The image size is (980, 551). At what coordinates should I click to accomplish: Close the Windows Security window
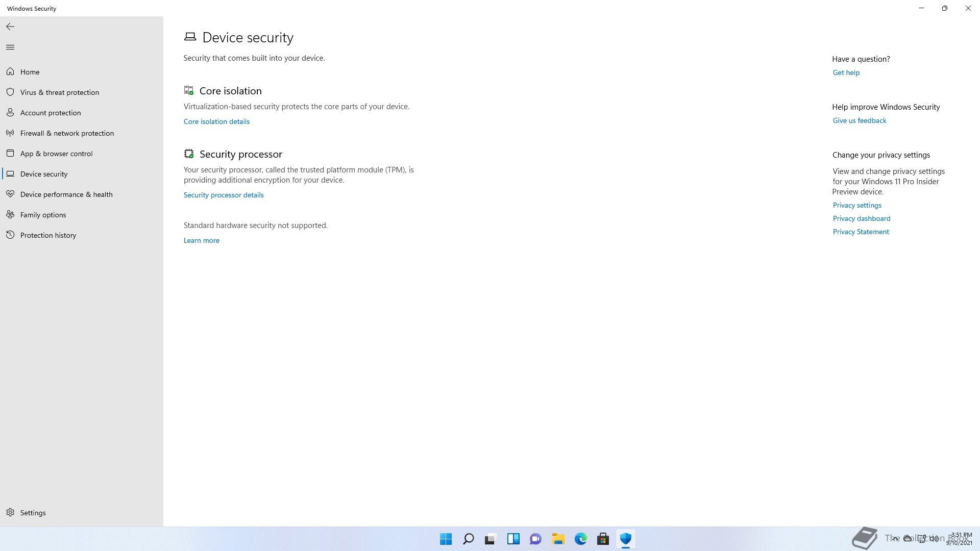coord(968,8)
